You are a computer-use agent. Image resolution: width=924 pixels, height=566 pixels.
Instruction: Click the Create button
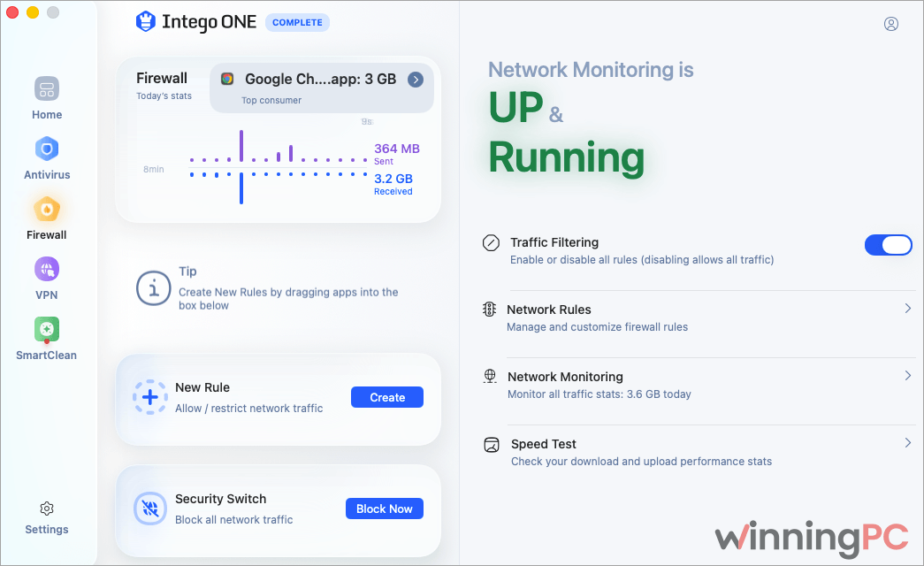[x=387, y=397]
